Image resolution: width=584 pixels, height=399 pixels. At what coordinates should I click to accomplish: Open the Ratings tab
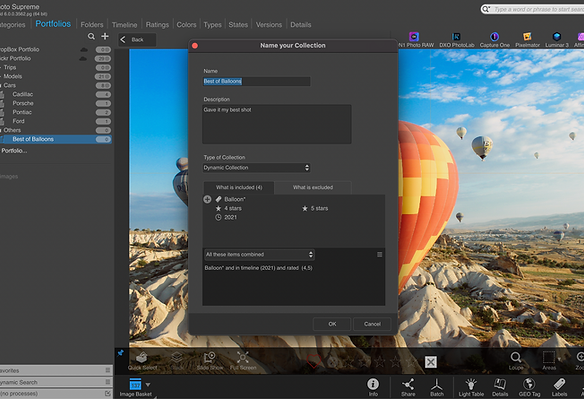click(x=157, y=25)
